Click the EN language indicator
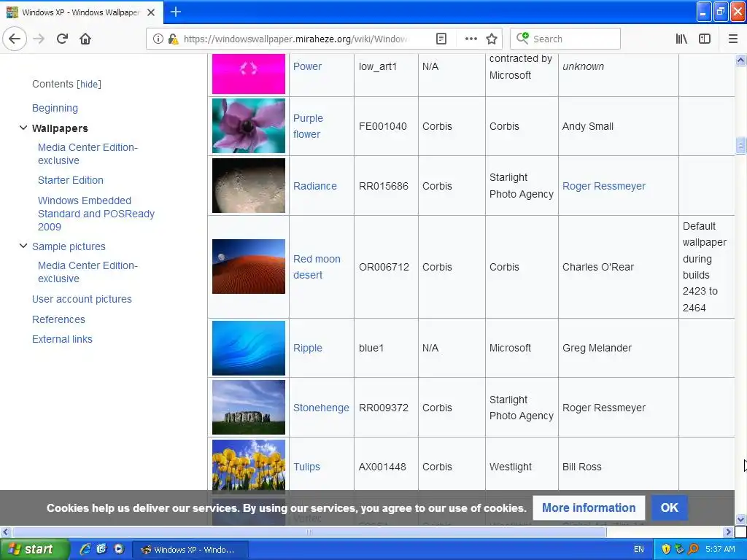 pos(639,549)
